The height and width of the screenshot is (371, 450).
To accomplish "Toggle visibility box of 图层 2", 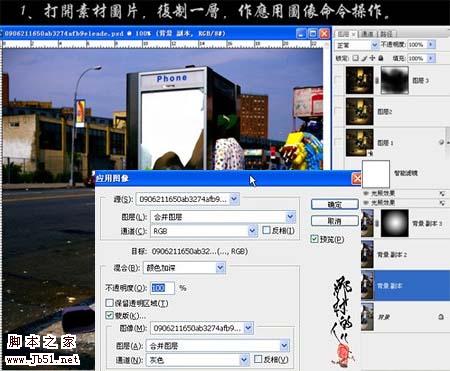I will [338, 111].
